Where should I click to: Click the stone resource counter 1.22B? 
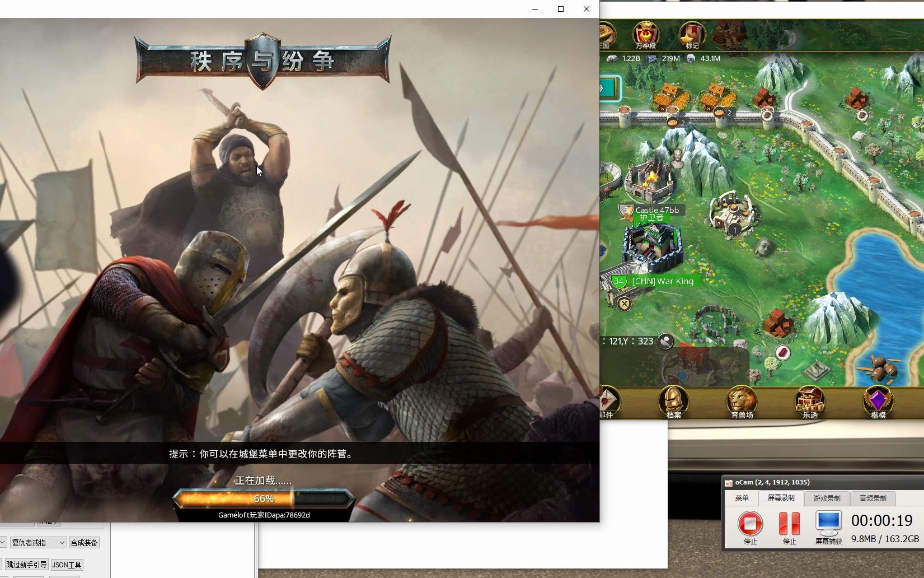[623, 58]
